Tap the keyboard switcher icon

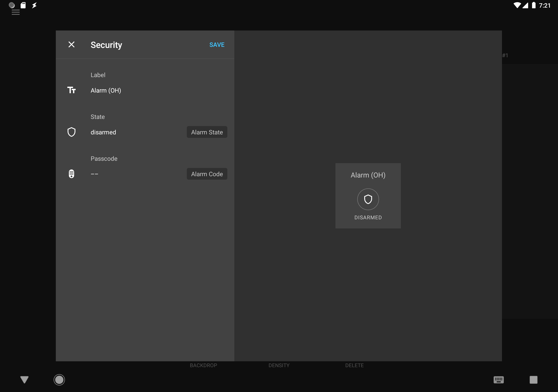[x=498, y=380]
